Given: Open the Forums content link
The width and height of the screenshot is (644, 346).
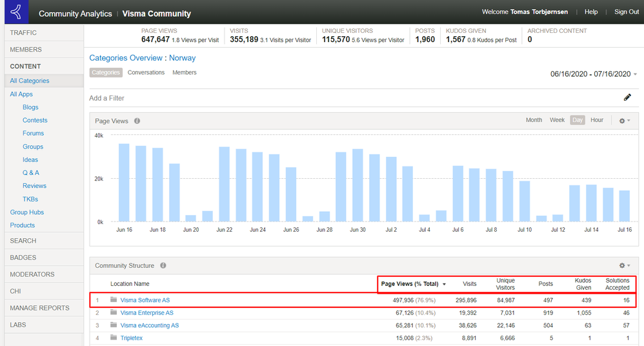Looking at the screenshot, I should tap(34, 133).
